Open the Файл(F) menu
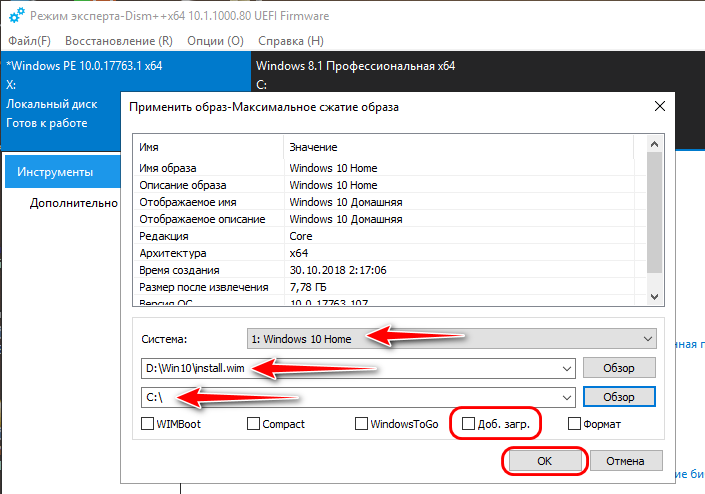The image size is (705, 494). tap(29, 41)
